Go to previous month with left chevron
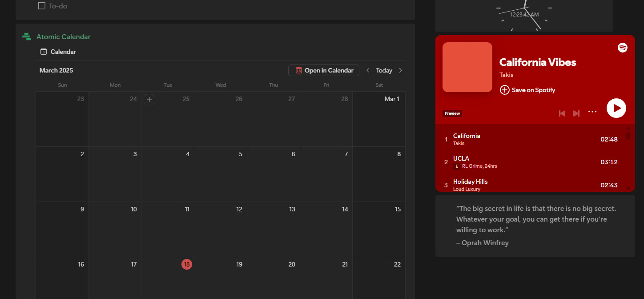 click(x=368, y=70)
